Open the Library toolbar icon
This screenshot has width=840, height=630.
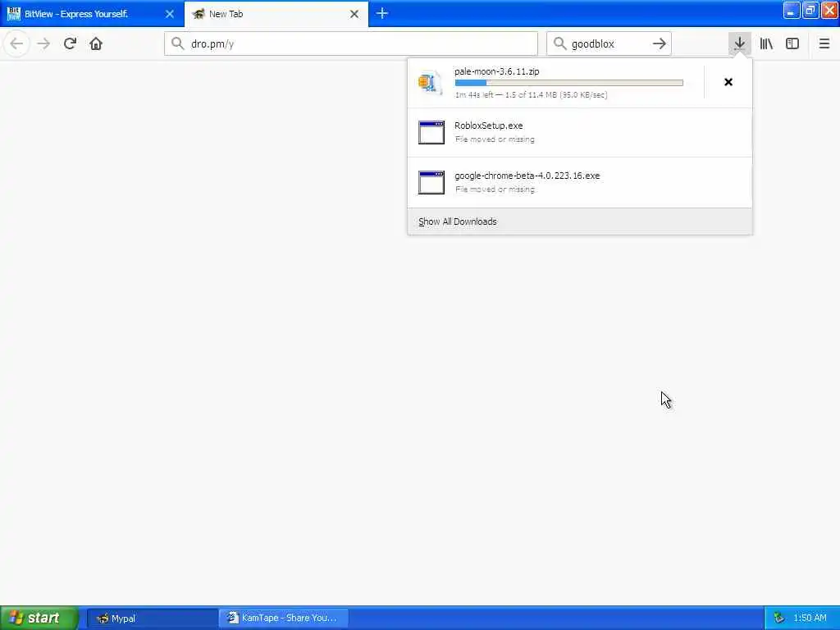[766, 43]
